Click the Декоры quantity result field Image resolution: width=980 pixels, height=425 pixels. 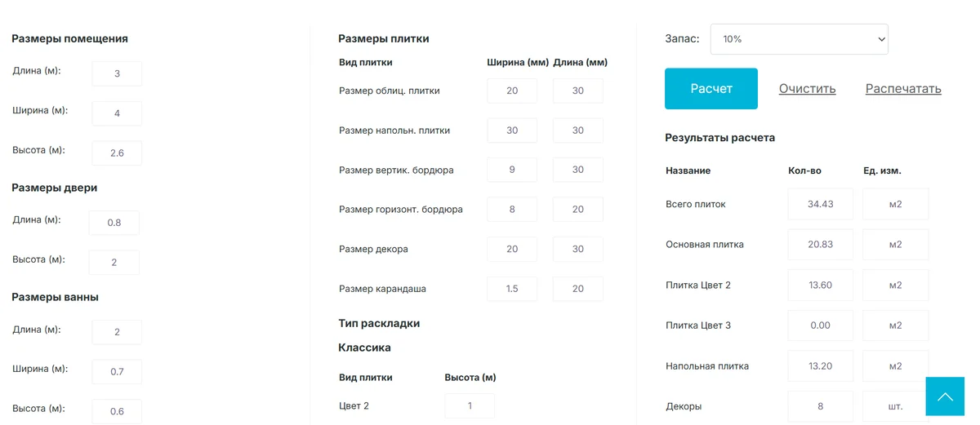pyautogui.click(x=820, y=406)
